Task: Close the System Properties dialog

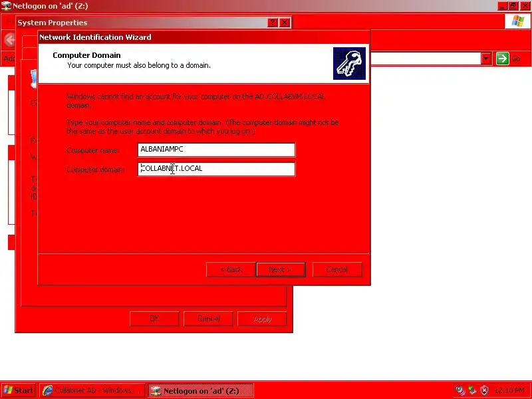Action: tap(285, 23)
